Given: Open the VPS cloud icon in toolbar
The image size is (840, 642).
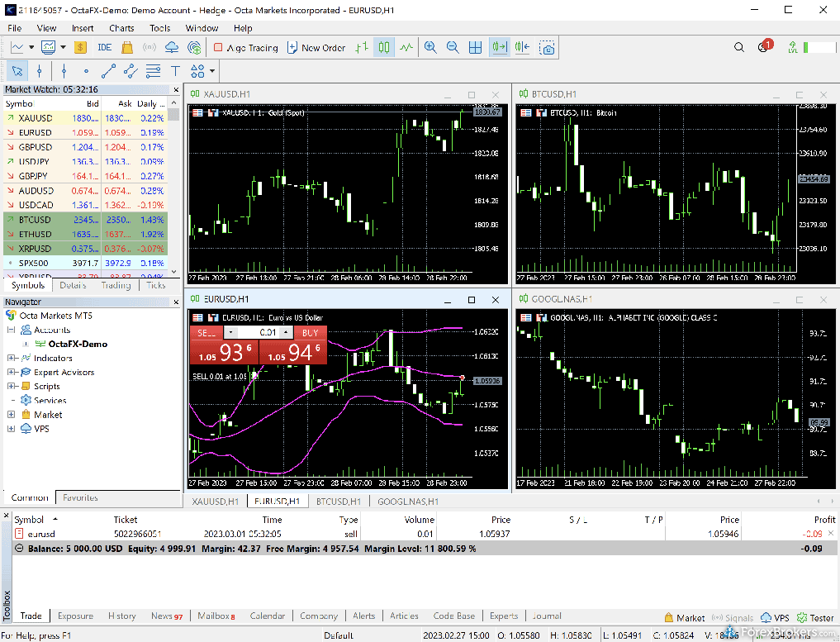Looking at the screenshot, I should coord(172,48).
